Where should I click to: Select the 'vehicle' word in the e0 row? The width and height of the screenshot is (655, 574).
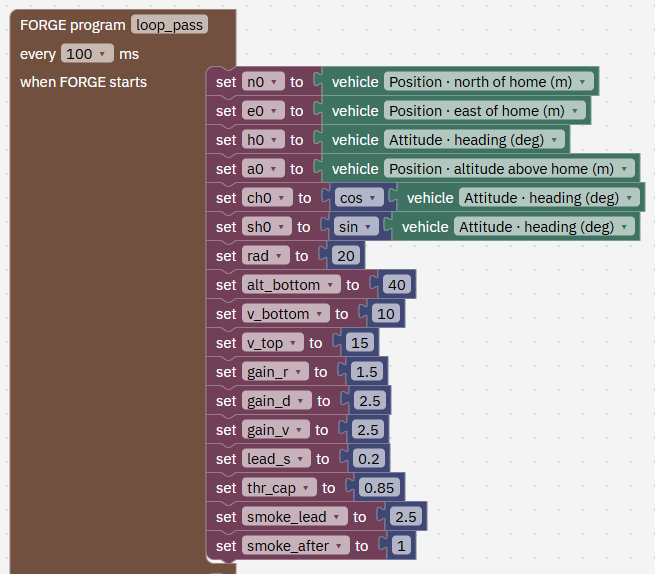[x=355, y=111]
